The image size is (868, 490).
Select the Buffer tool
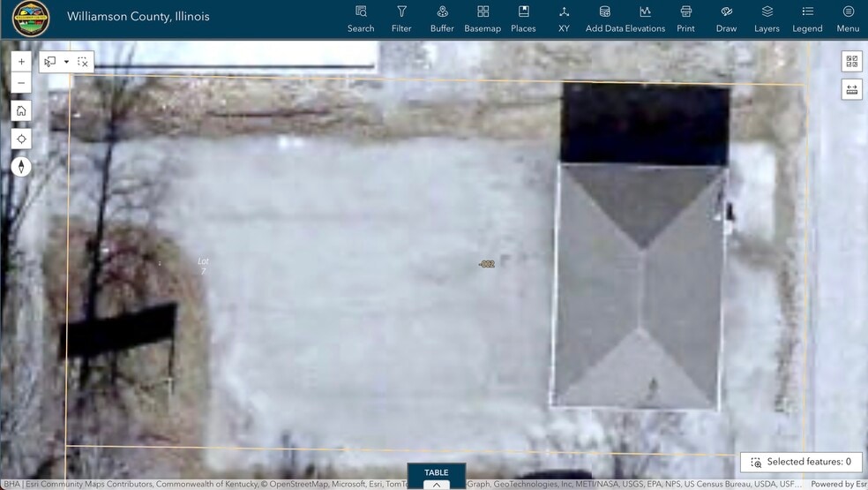coord(442,19)
